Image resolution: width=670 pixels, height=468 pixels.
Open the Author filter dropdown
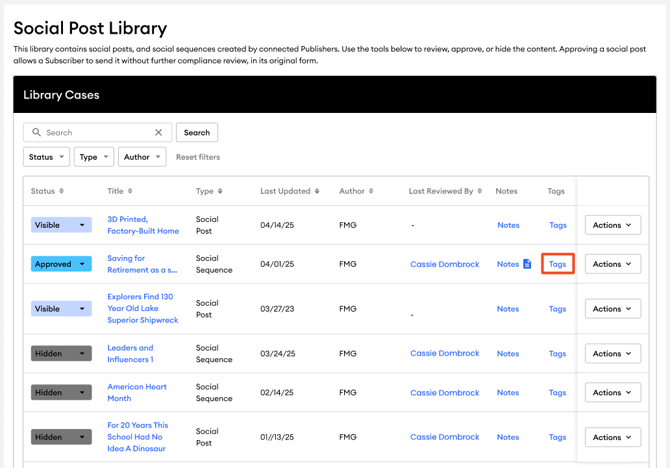pyautogui.click(x=142, y=157)
